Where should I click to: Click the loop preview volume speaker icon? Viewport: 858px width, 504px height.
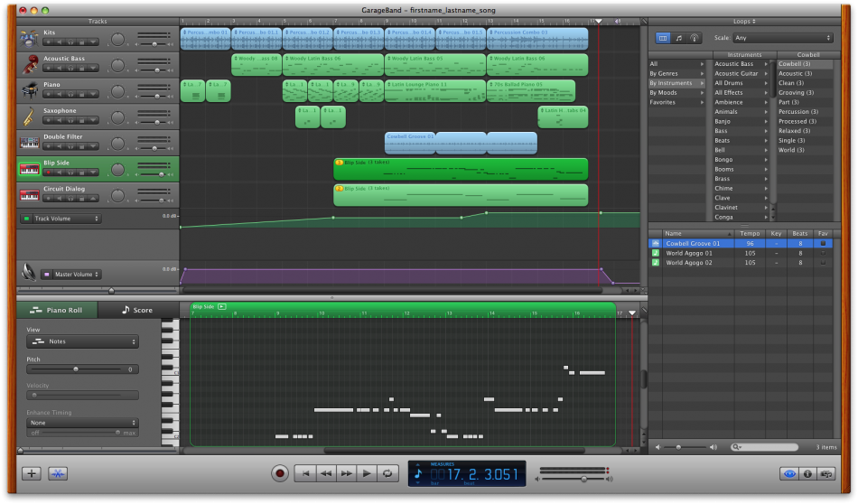[x=658, y=447]
